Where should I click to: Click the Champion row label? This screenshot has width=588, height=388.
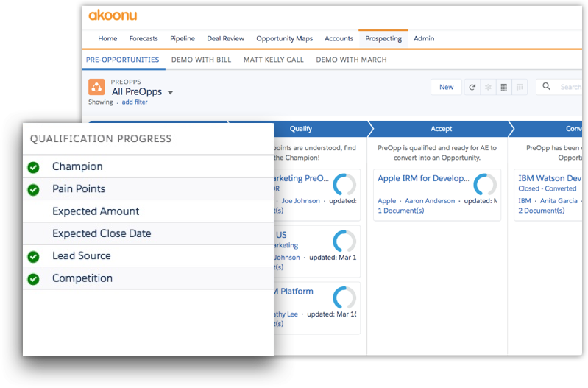(x=77, y=166)
